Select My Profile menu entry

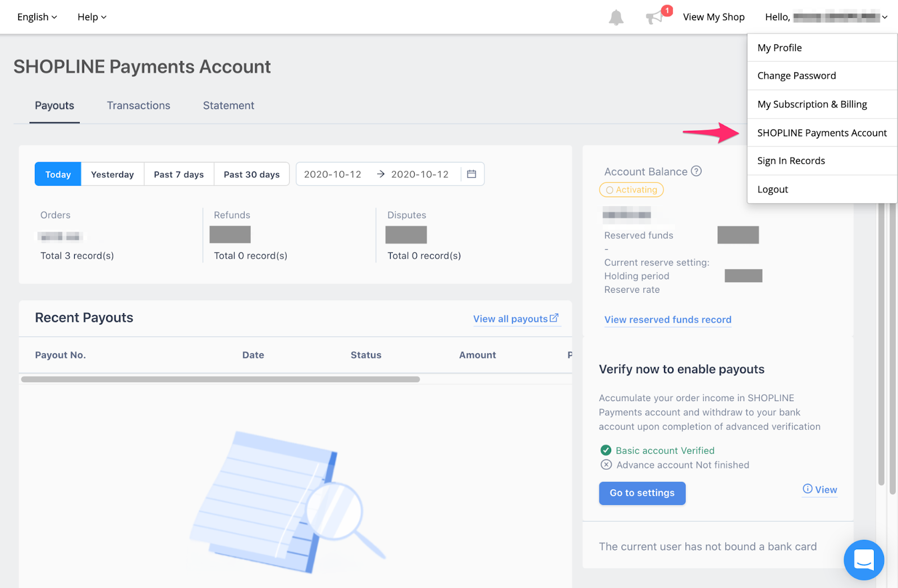point(822,48)
